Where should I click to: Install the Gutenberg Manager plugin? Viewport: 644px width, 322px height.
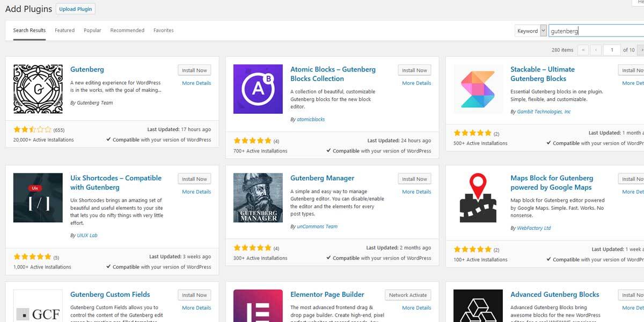(414, 179)
